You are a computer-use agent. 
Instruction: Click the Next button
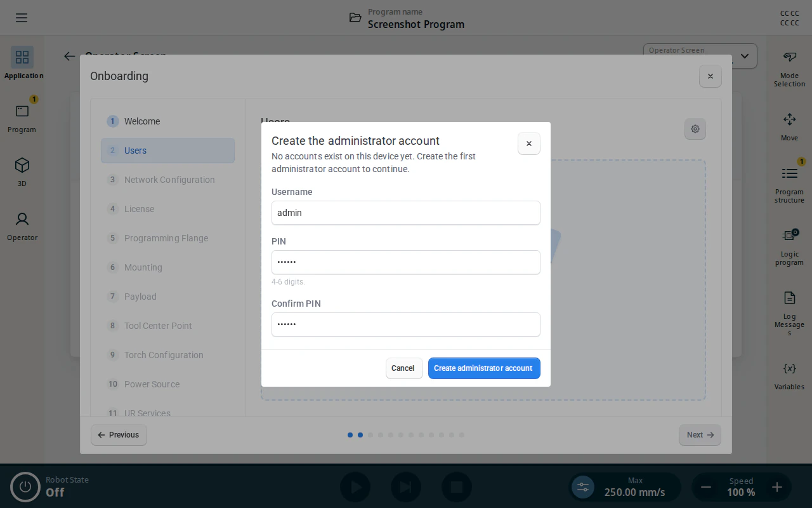[700, 435]
